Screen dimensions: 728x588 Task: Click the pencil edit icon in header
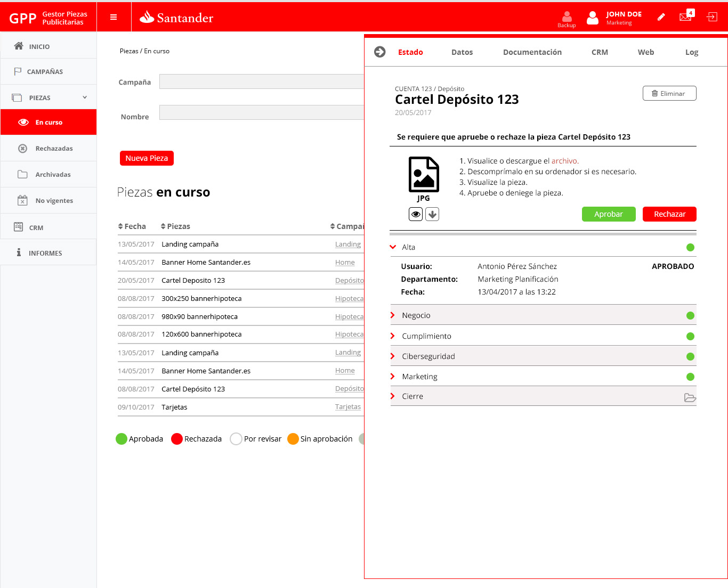coord(661,17)
